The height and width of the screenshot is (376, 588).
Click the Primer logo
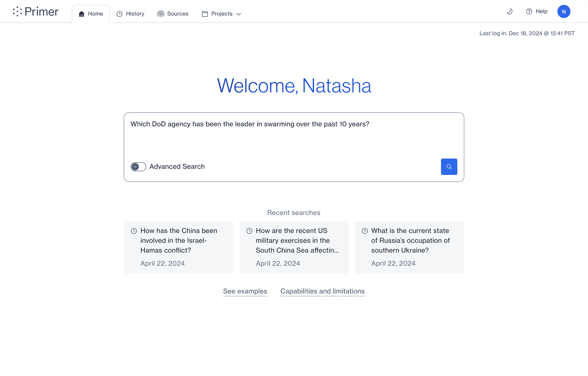pyautogui.click(x=36, y=11)
